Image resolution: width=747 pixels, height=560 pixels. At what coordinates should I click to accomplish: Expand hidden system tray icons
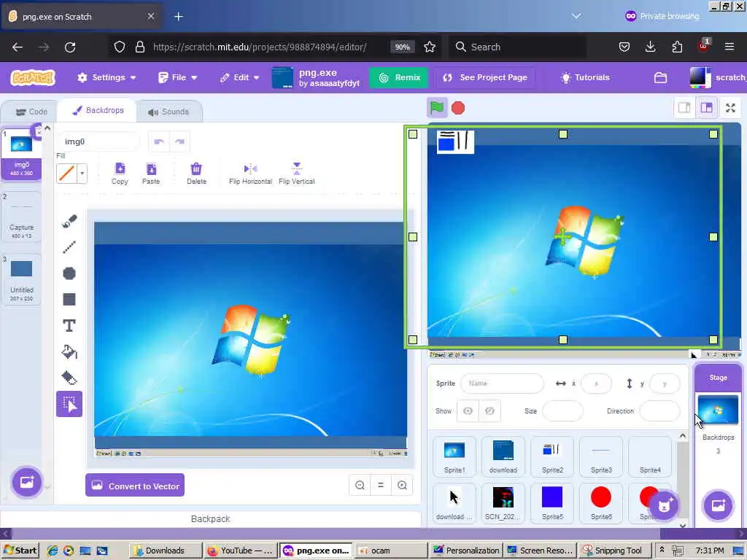(x=661, y=550)
